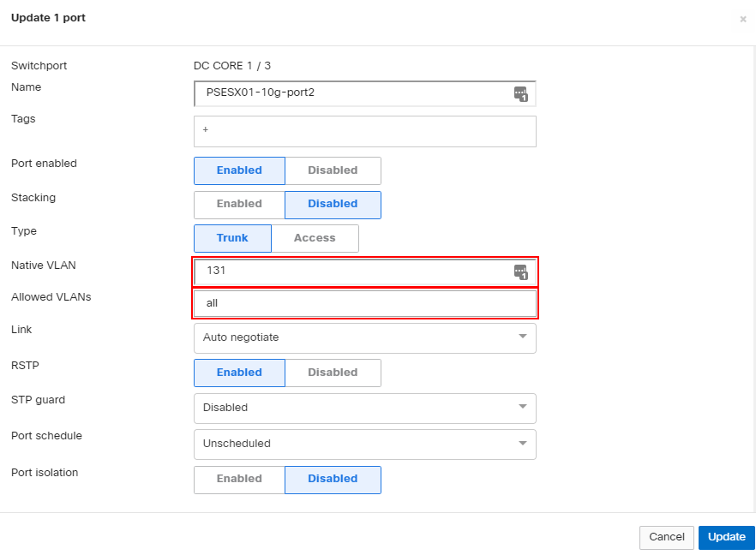
Task: Disable RSTP on this port
Action: click(333, 373)
